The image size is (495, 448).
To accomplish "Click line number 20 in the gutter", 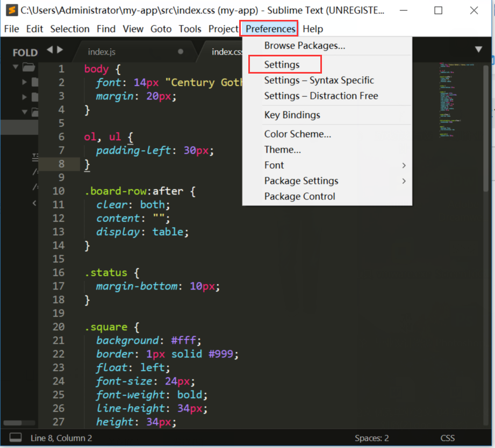I will [x=59, y=327].
